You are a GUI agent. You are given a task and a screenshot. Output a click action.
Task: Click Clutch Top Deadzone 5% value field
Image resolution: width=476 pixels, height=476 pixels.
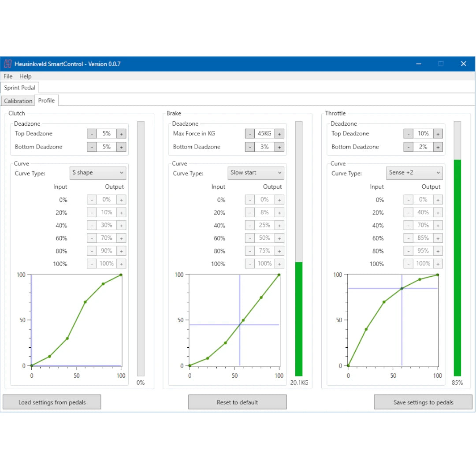coord(106,134)
